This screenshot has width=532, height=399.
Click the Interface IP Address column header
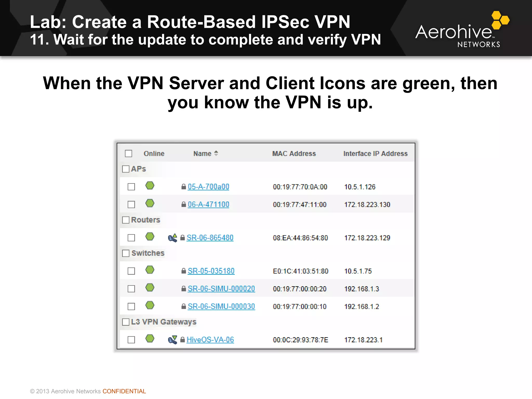pos(375,154)
